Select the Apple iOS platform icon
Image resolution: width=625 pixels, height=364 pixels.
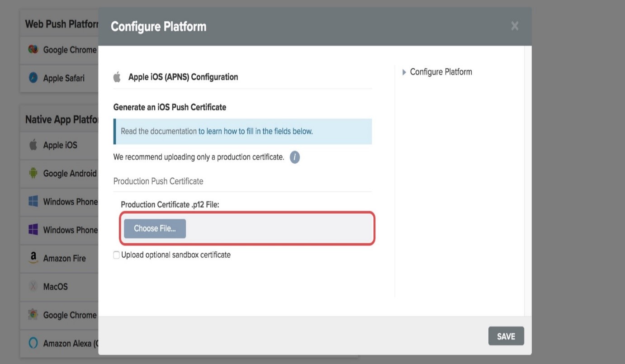33,145
